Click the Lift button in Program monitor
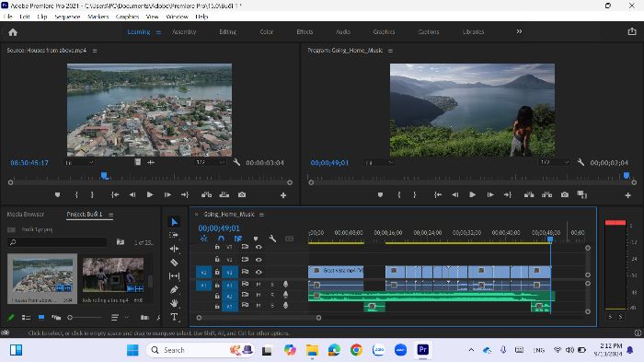The image size is (644, 362). click(x=529, y=195)
